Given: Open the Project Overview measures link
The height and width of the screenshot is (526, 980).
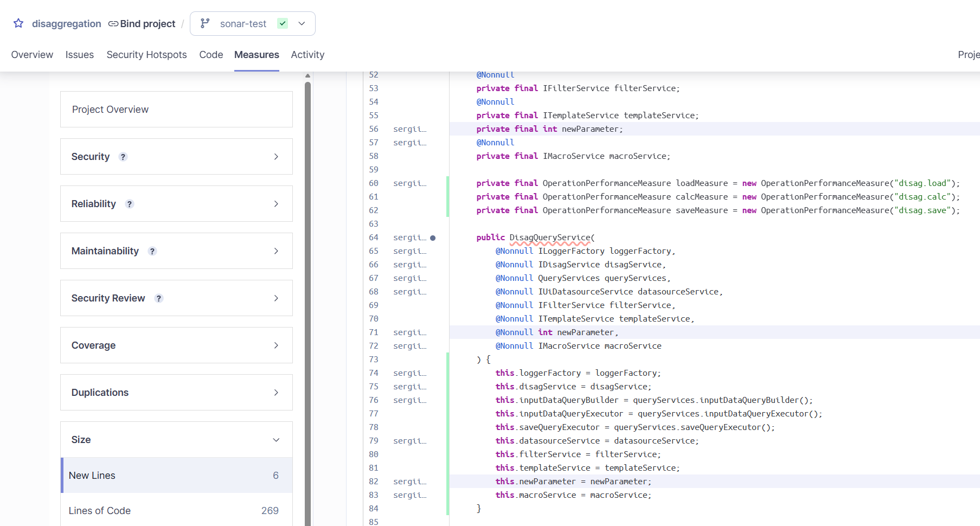Looking at the screenshot, I should [x=110, y=110].
